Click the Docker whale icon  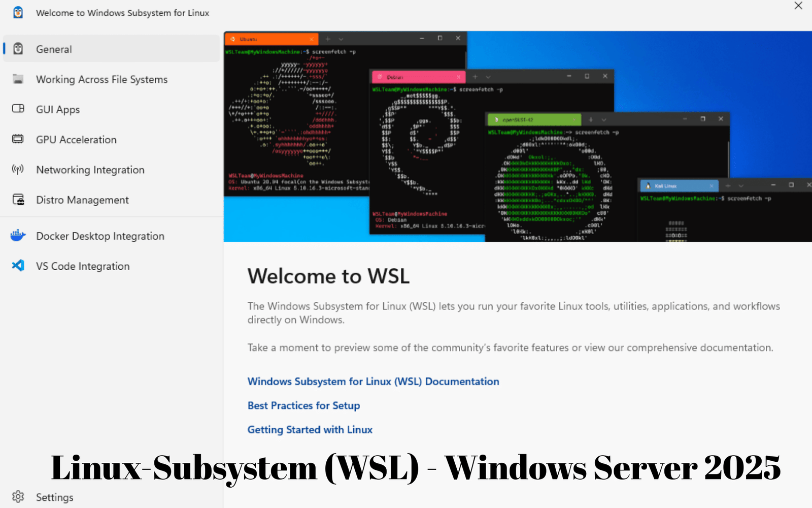[x=18, y=235]
